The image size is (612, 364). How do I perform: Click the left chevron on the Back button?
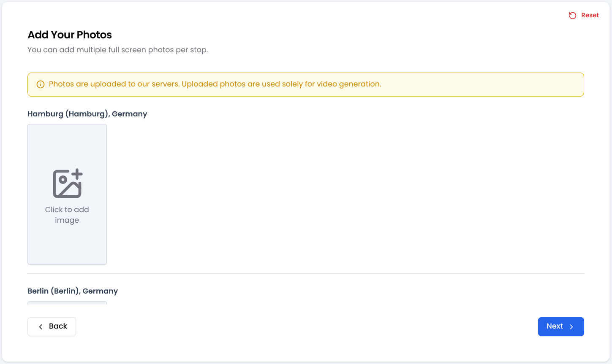point(41,327)
